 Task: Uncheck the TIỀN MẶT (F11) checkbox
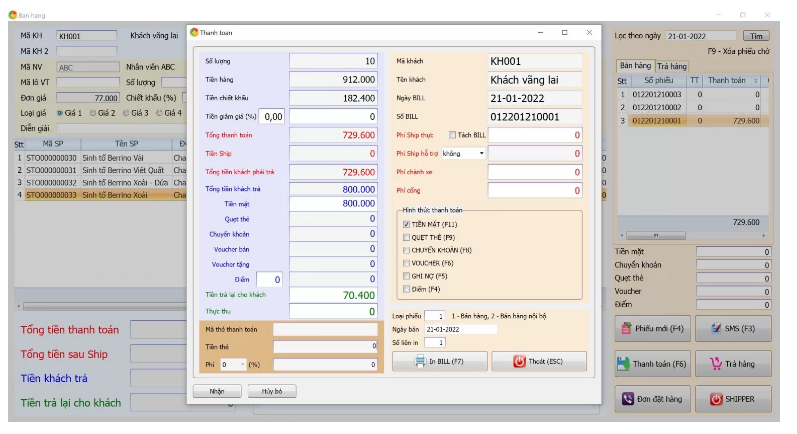click(x=406, y=224)
